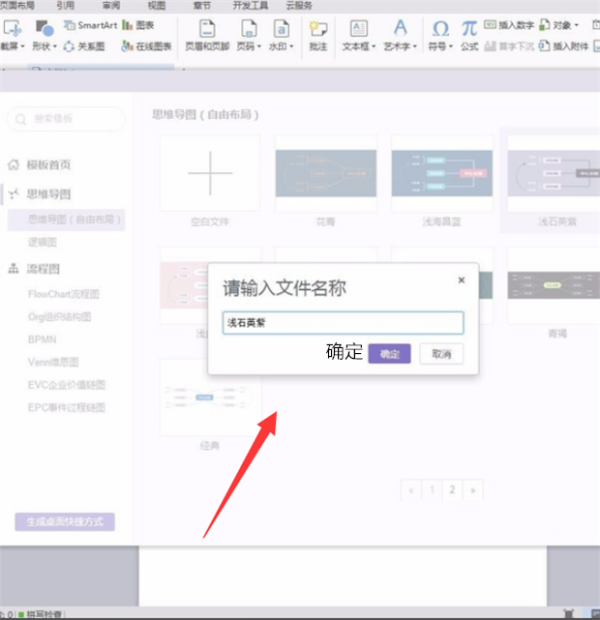Expand the 文本框 dropdown arrow
The width and height of the screenshot is (600, 620).
(x=374, y=46)
